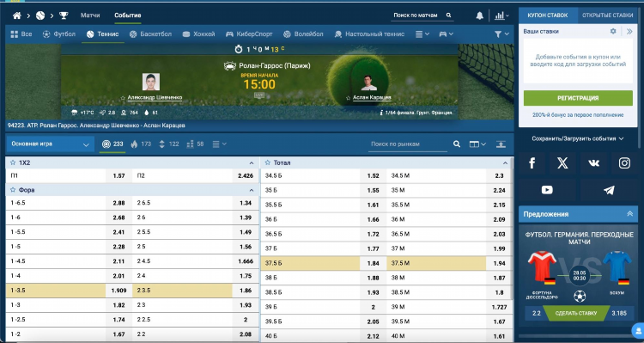Collapse the bet slip panel with double arrows
Screen dimensions: 644x343
(x=629, y=31)
